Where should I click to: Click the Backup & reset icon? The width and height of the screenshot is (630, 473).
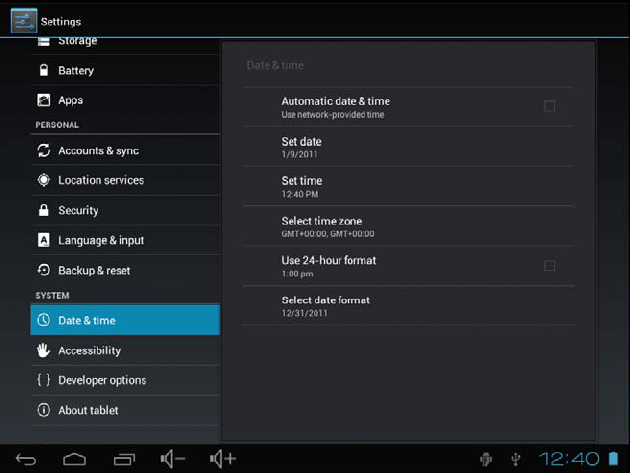point(44,270)
